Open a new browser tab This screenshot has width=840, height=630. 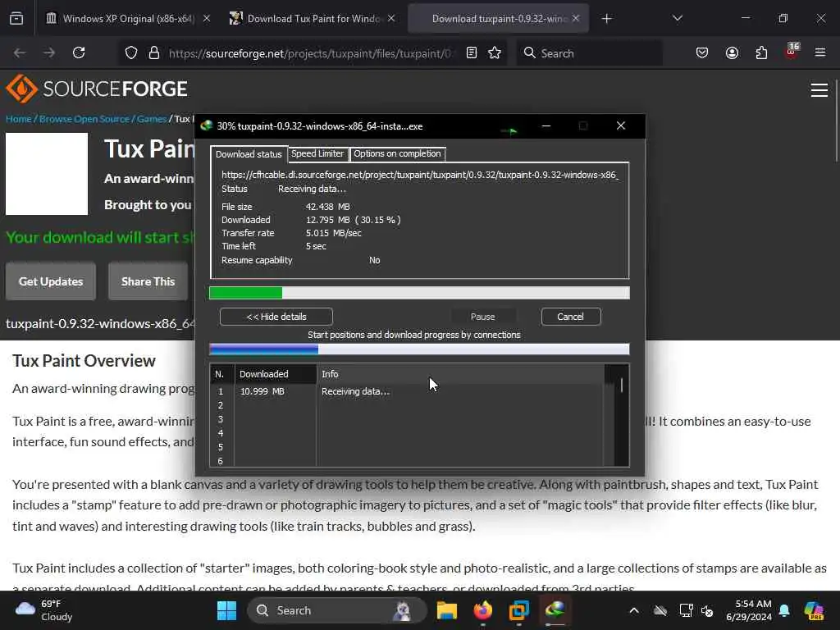tap(606, 19)
